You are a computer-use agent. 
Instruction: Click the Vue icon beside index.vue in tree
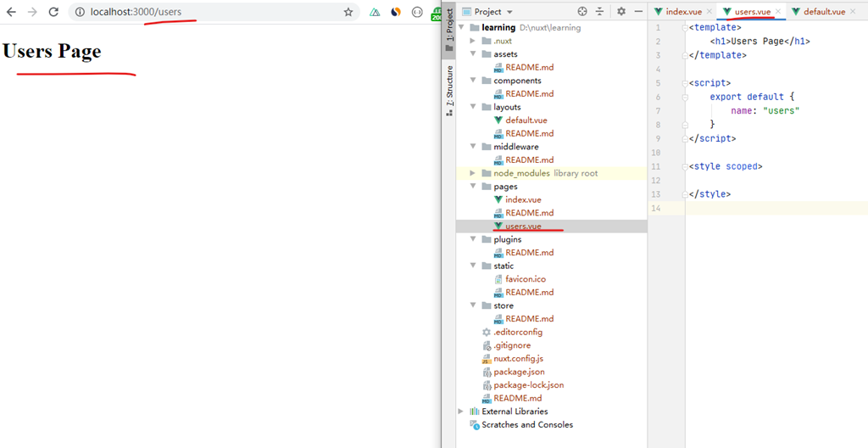[498, 199]
